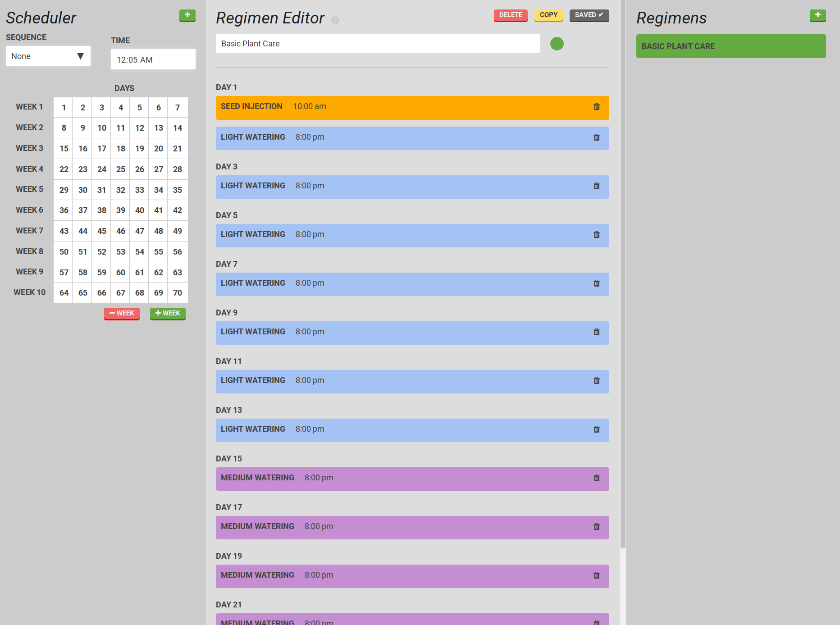This screenshot has width=840, height=625.
Task: Remove a week with the minus Week button
Action: point(122,314)
